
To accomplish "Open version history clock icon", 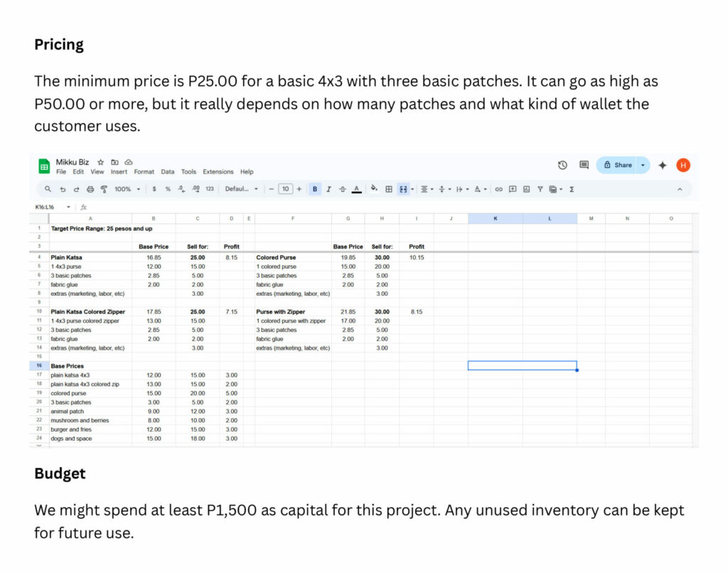I will point(562,165).
